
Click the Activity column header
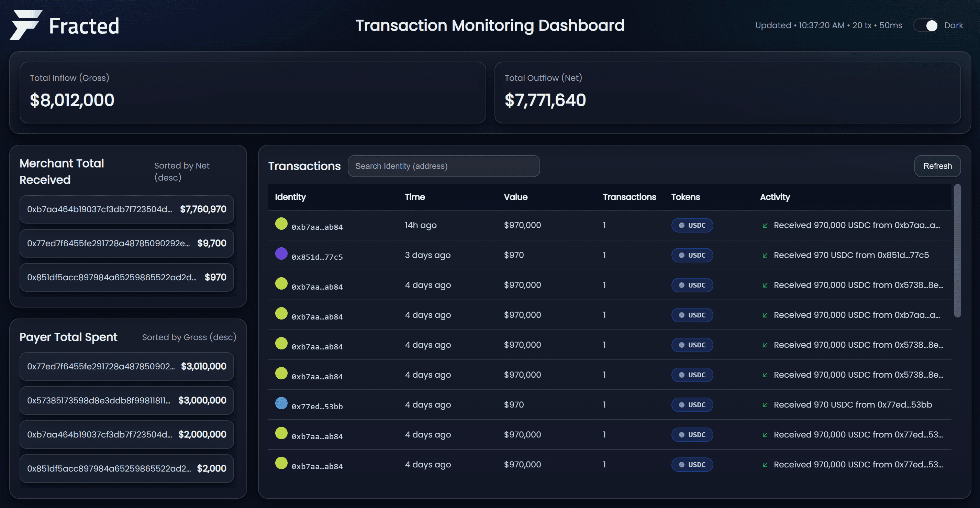pos(775,197)
